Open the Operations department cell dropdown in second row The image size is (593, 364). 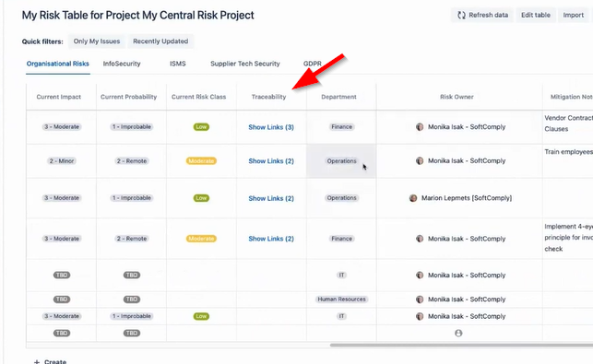click(341, 161)
